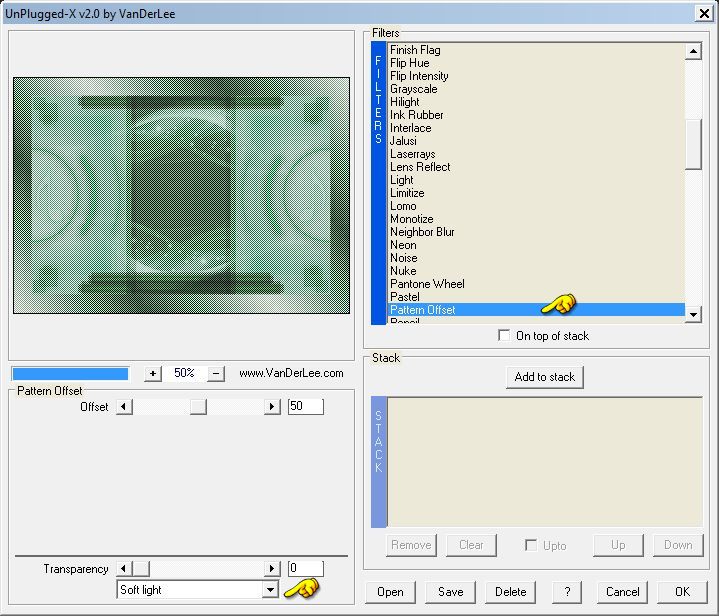Click the Offset slider thumb

point(198,406)
